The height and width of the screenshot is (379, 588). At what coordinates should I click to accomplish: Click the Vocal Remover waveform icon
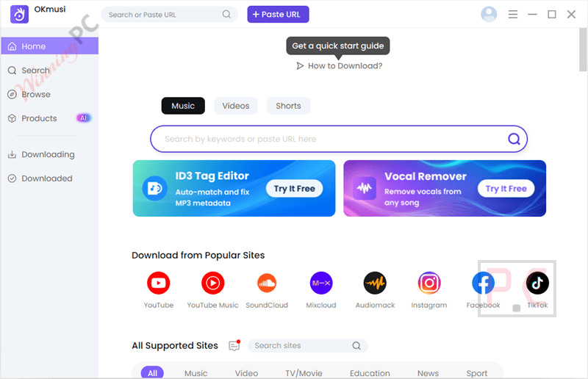point(364,188)
